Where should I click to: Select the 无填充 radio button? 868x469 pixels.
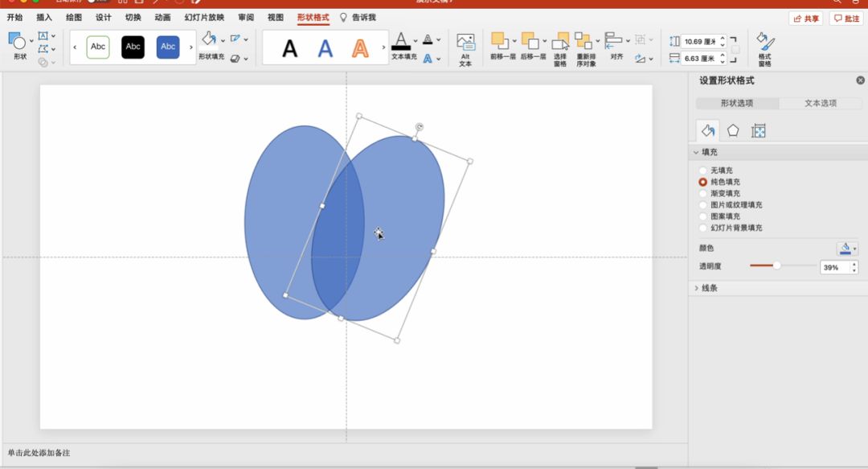point(703,171)
